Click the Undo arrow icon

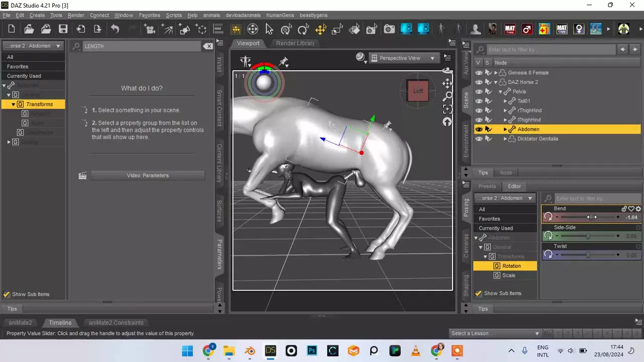click(115, 29)
